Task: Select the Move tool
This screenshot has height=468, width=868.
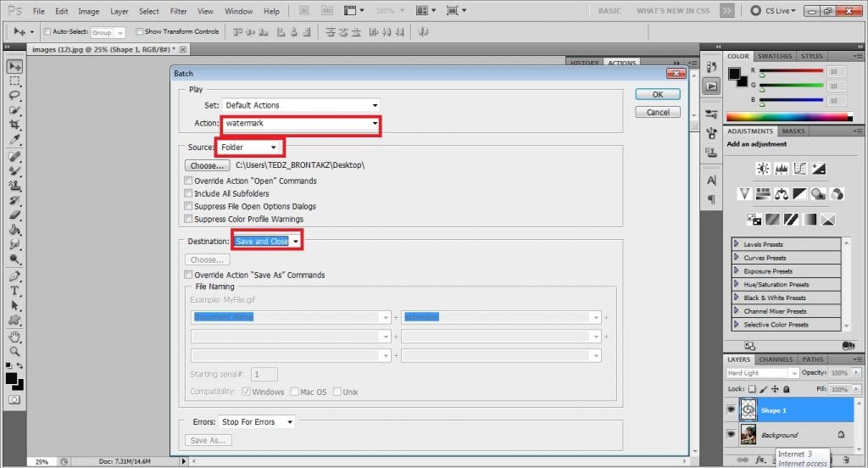Action: (15, 66)
